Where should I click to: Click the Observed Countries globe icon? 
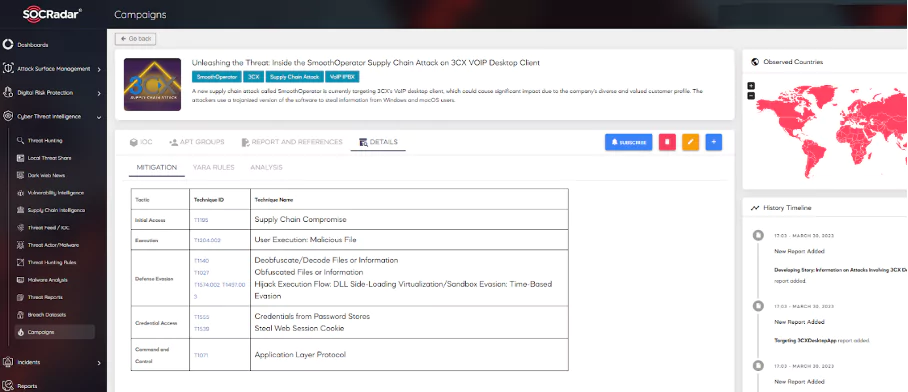click(755, 62)
